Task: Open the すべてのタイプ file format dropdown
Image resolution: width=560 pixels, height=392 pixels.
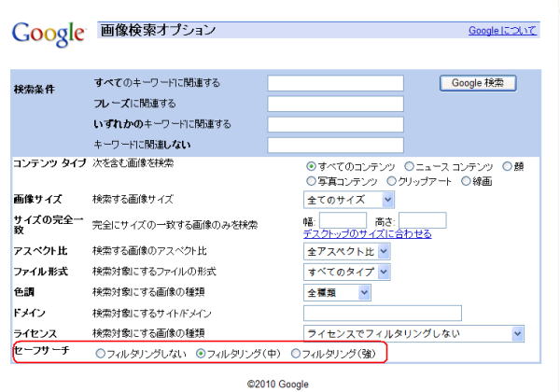Action: (x=347, y=272)
